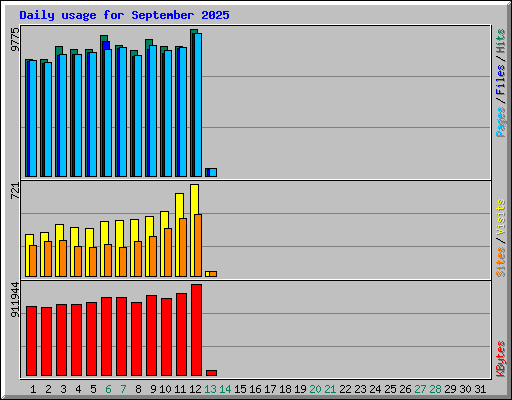Image resolution: width=512 pixels, height=400 pixels.
Task: Click the 9775 axis maximum label
Action: [15, 39]
